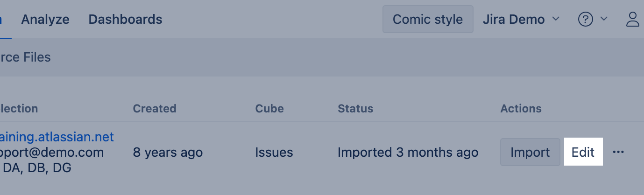Expand the chevron beside the help icon
This screenshot has width=644, height=195.
pyautogui.click(x=603, y=19)
